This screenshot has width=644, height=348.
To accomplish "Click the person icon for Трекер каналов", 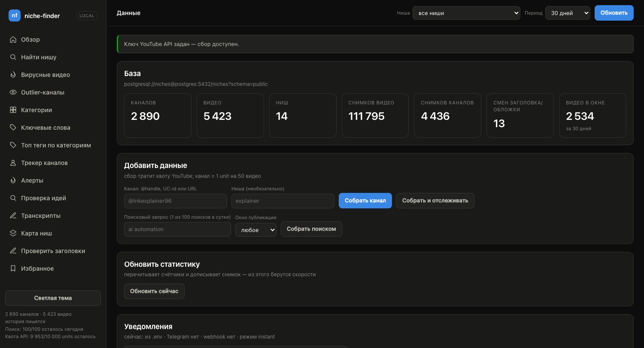I will pos(13,163).
